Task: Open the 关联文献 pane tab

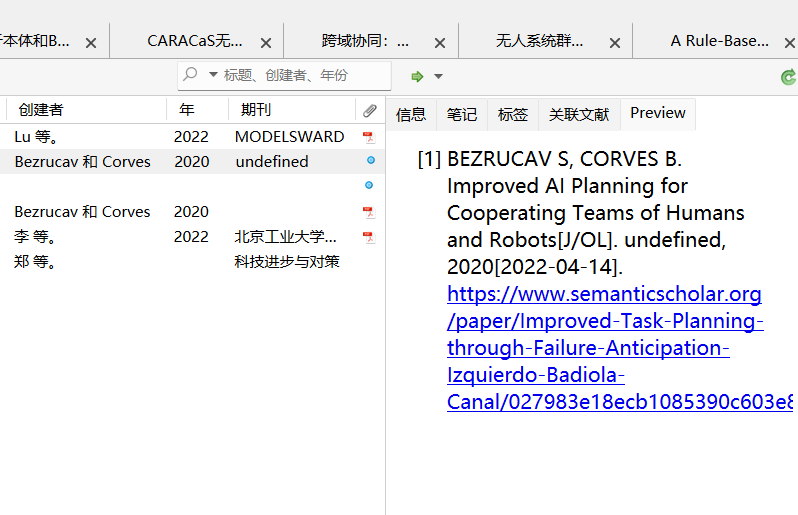Action: click(579, 114)
